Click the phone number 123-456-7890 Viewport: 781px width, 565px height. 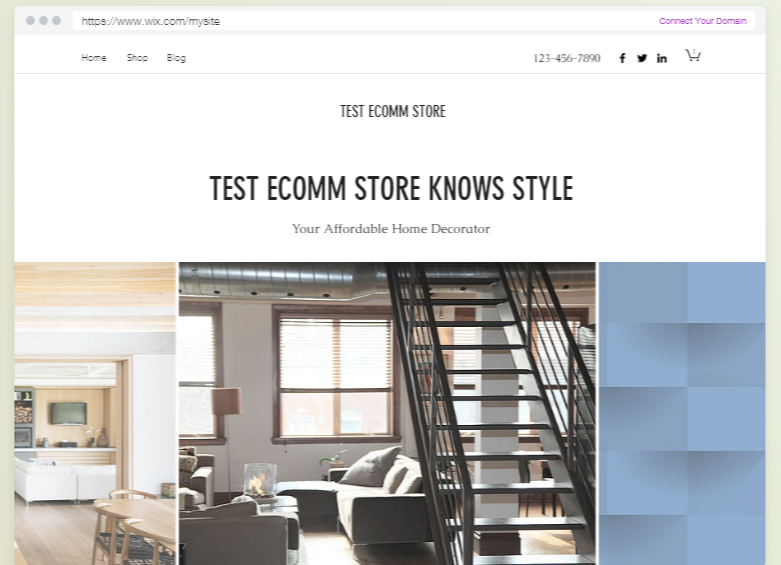point(566,58)
